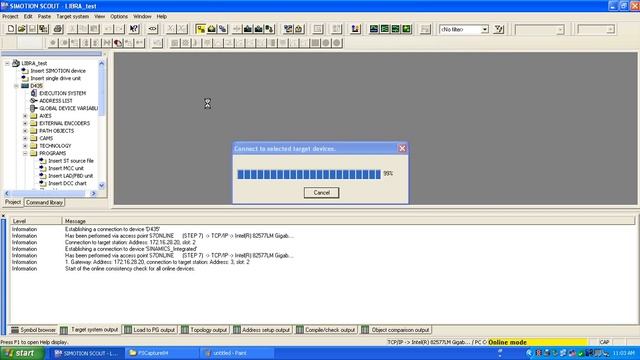Click project tree scroll down arrow
Image resolution: width=640 pixels, height=360 pixels.
click(x=102, y=186)
